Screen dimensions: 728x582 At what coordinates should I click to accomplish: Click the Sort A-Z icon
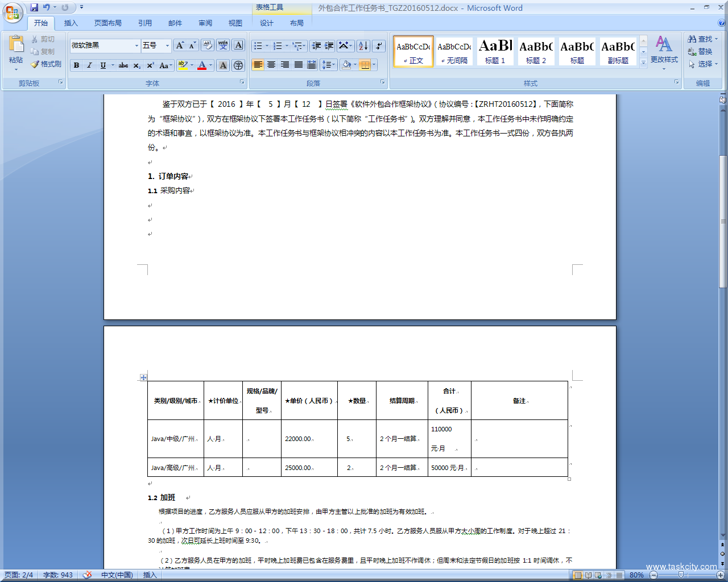pos(363,46)
